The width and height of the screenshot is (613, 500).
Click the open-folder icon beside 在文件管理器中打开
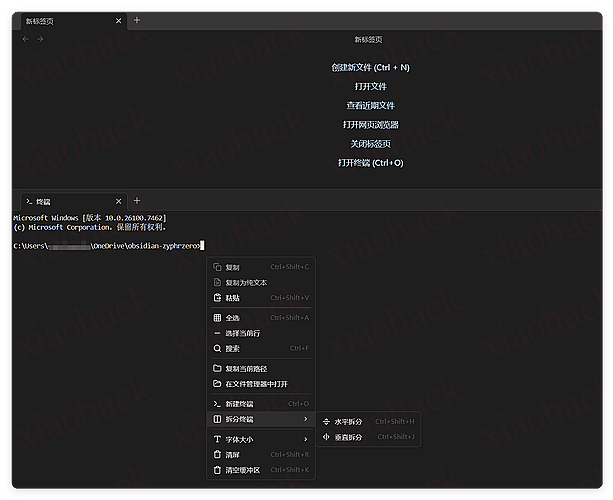217,384
